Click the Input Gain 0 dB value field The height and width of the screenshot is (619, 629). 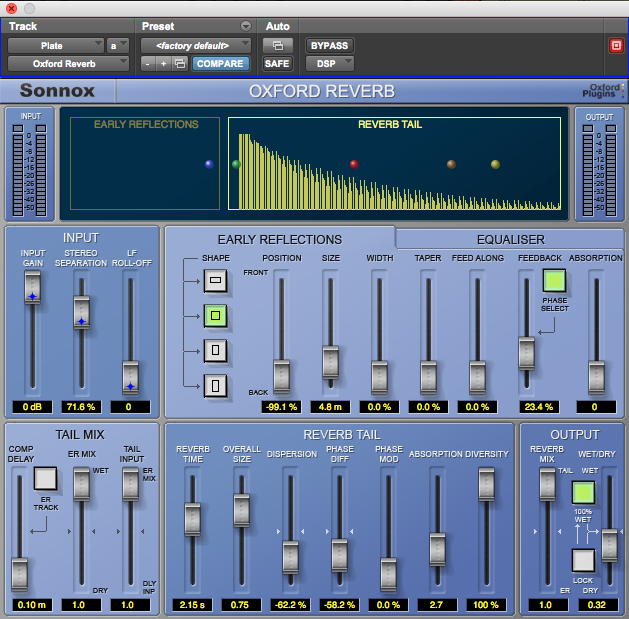click(x=32, y=407)
